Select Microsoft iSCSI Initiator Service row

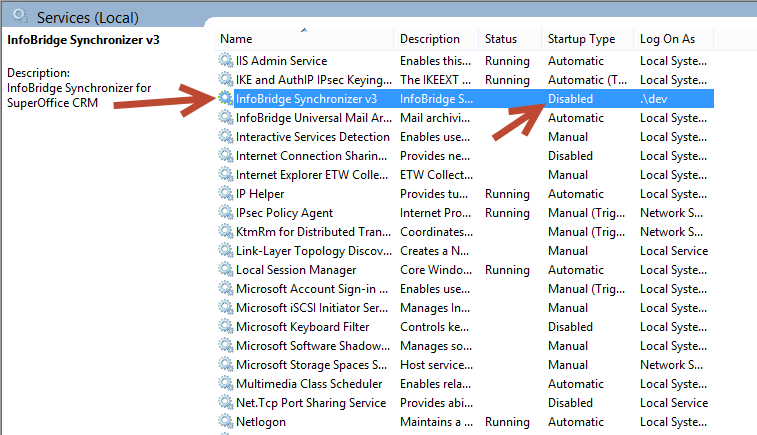point(464,308)
